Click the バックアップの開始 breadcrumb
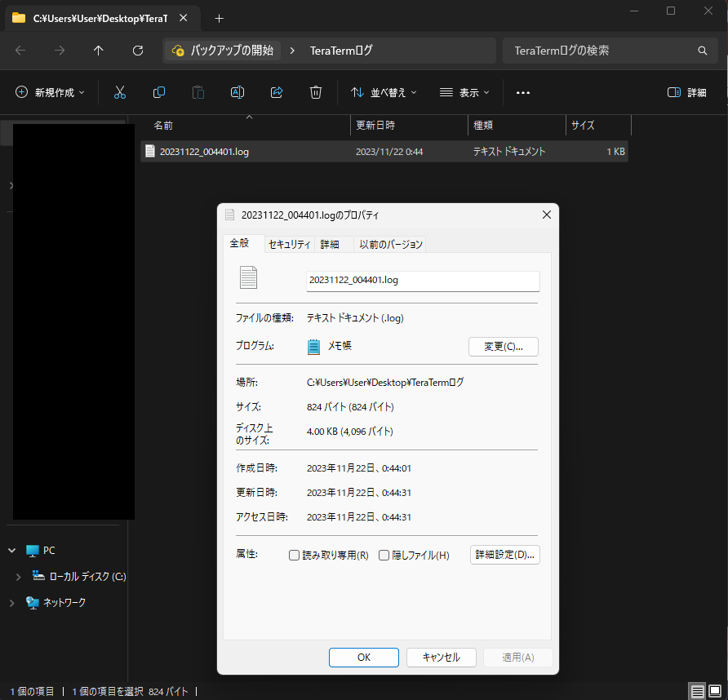 (x=223, y=50)
